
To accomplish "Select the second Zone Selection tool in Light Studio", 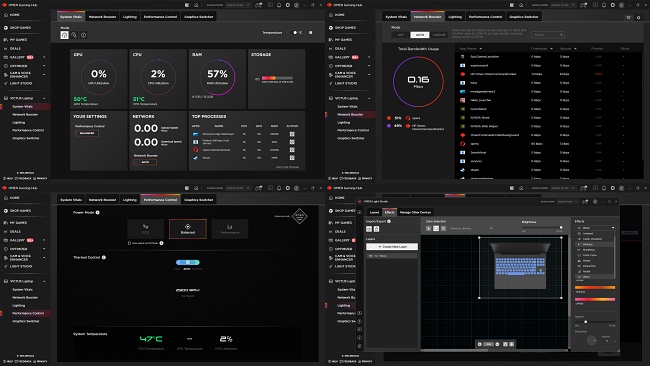I will pos(436,228).
